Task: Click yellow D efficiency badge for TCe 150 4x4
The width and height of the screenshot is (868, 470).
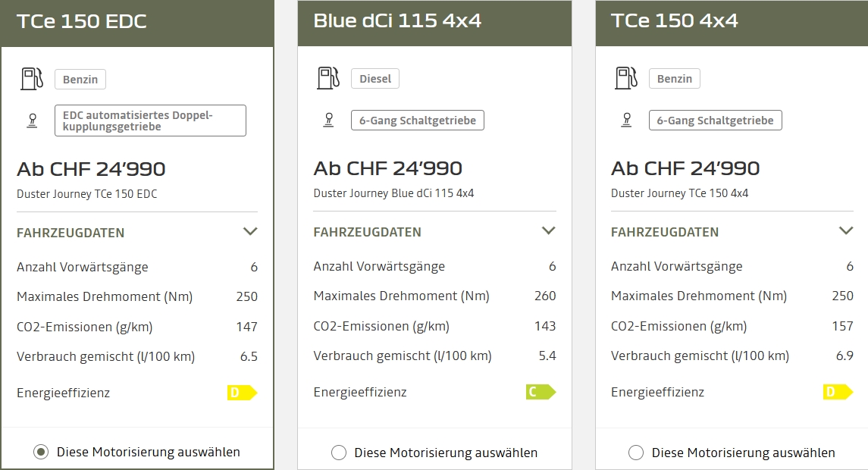Action: (x=838, y=392)
